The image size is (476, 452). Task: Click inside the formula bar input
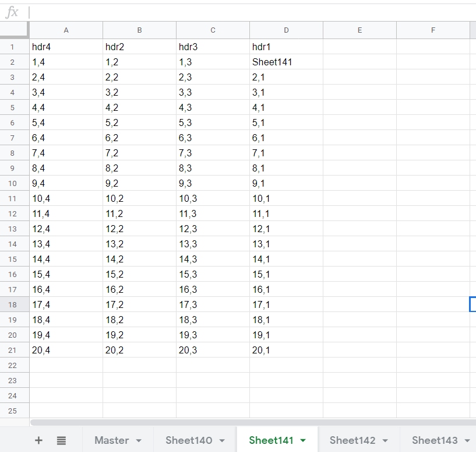point(251,12)
